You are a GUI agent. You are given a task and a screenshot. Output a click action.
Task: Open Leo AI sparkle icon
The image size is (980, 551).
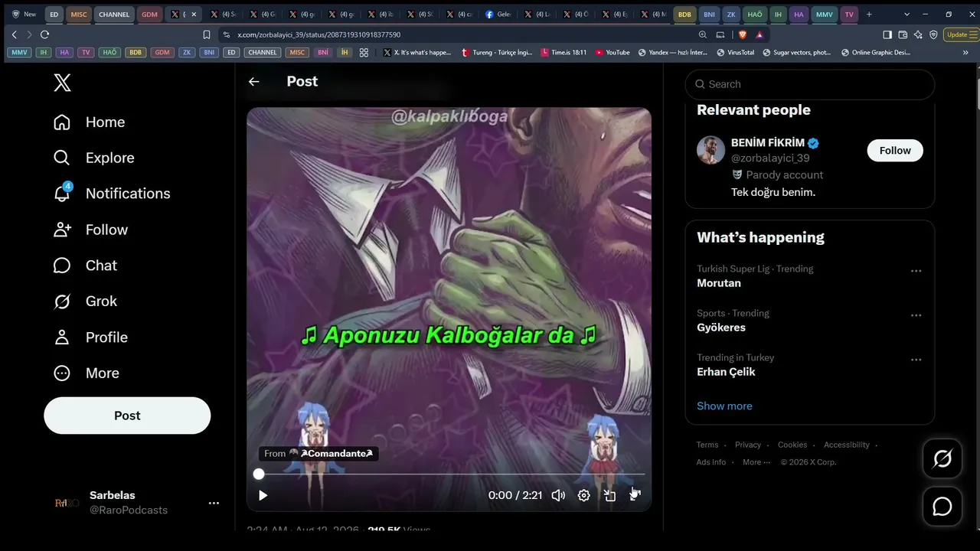point(918,34)
